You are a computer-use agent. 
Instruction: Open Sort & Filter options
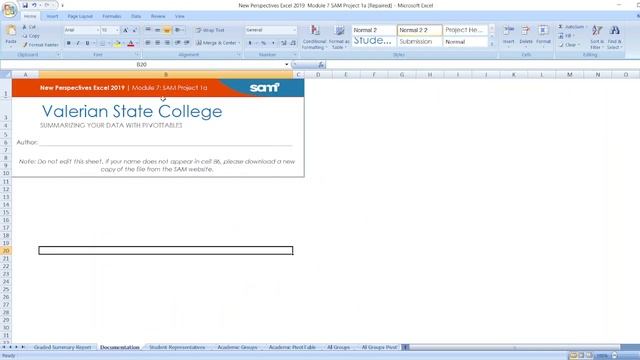tap(597, 37)
